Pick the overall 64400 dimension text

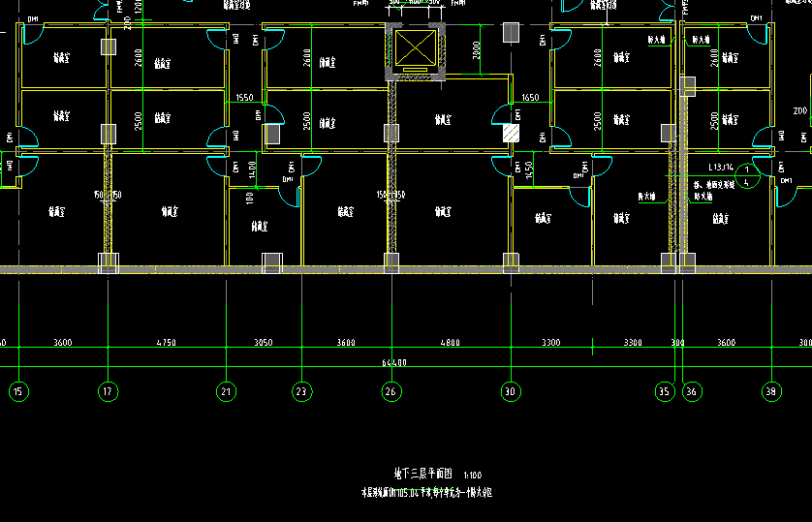coord(394,362)
